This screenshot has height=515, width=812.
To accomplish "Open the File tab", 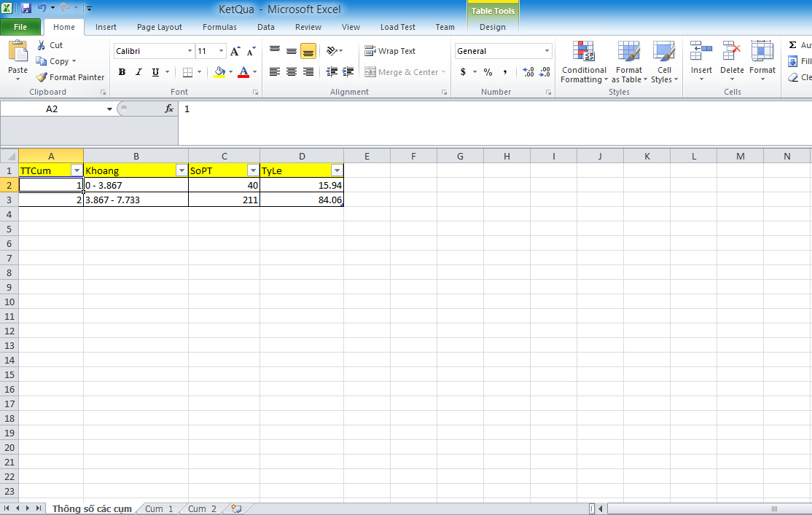I will [x=20, y=27].
